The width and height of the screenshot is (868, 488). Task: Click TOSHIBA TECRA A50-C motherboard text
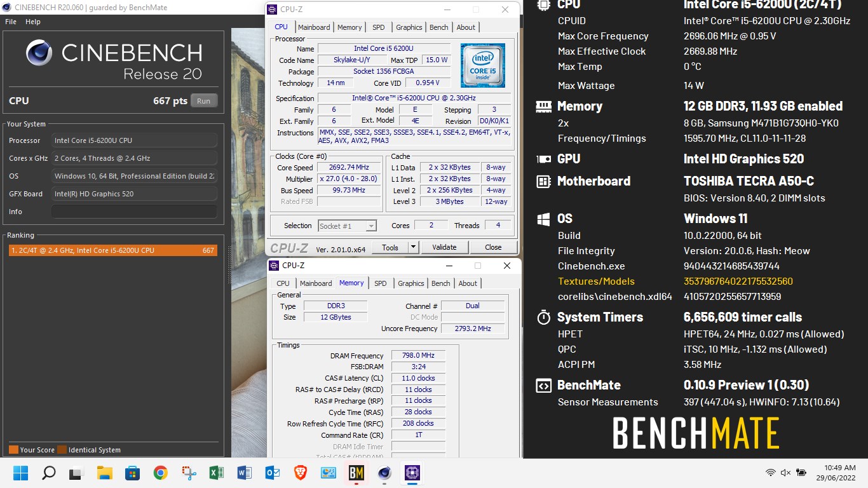click(749, 181)
